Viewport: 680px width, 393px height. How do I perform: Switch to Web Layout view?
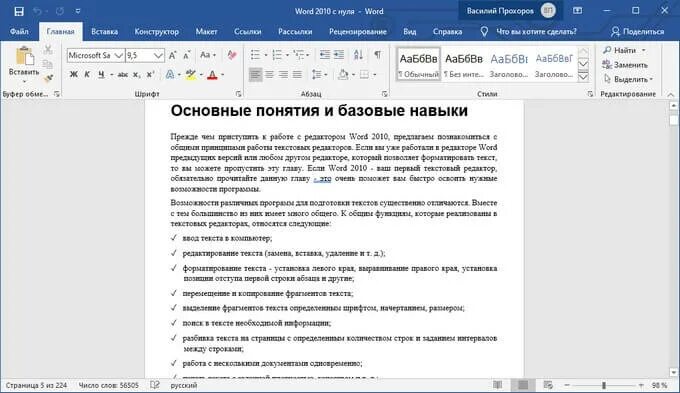548,385
